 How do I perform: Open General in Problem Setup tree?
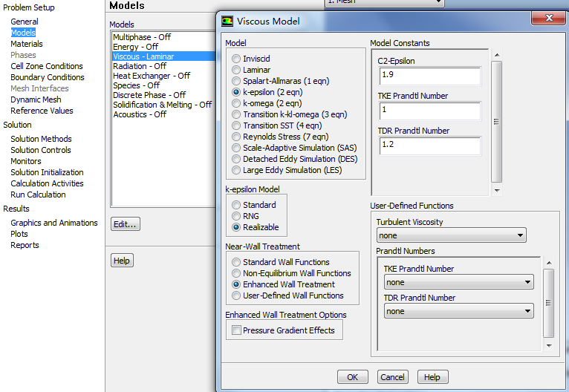pyautogui.click(x=25, y=22)
